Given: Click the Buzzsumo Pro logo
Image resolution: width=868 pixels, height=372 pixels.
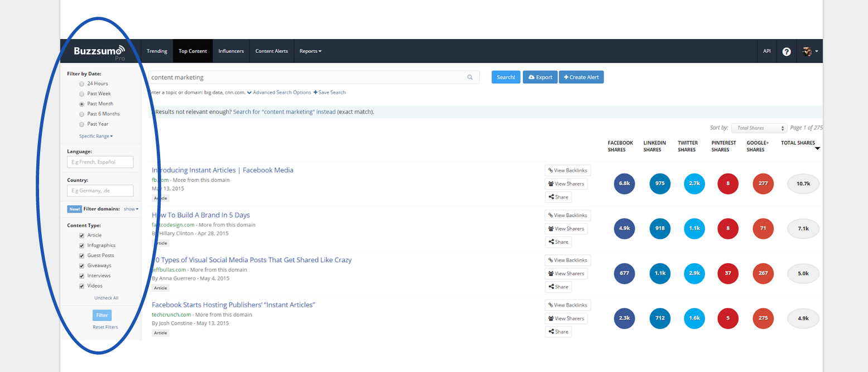Looking at the screenshot, I should click(x=100, y=52).
